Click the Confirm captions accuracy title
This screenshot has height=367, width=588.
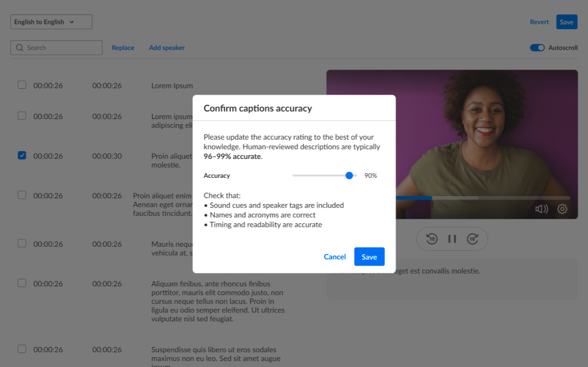(258, 108)
